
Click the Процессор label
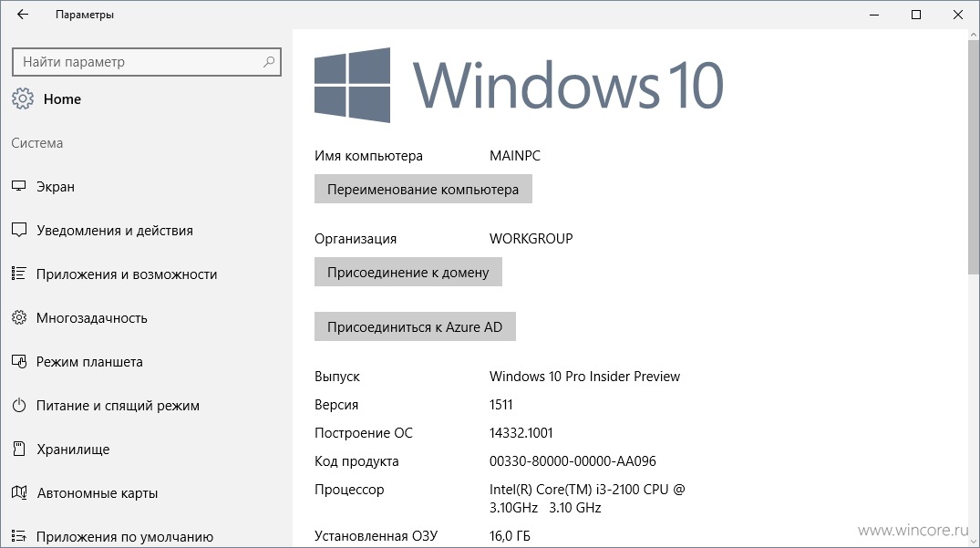(349, 490)
